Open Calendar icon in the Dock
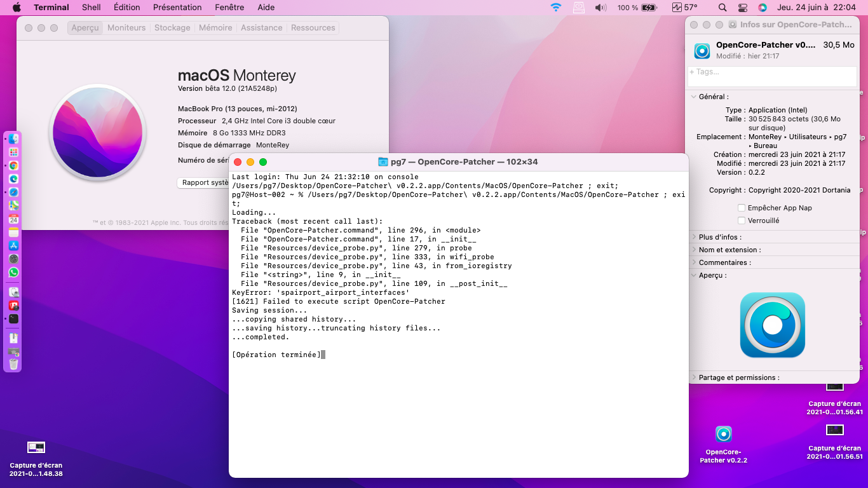 pyautogui.click(x=13, y=219)
